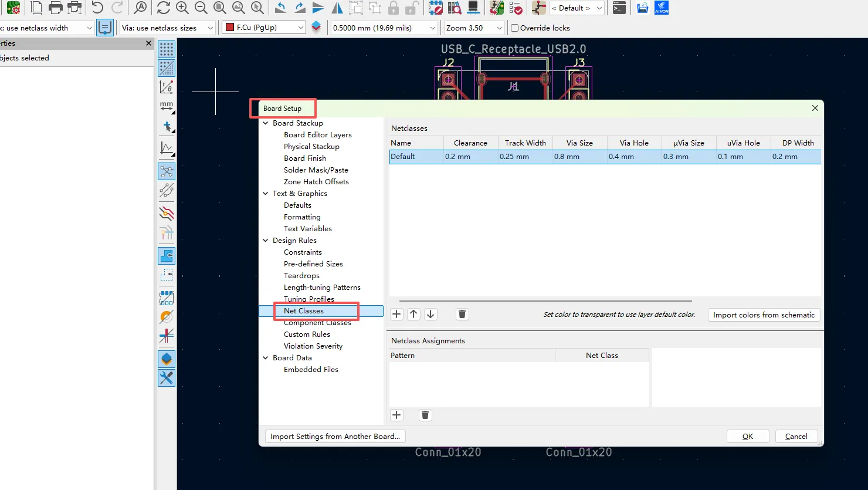868x490 pixels.
Task: Open the grid size dropdown
Action: tap(384, 28)
